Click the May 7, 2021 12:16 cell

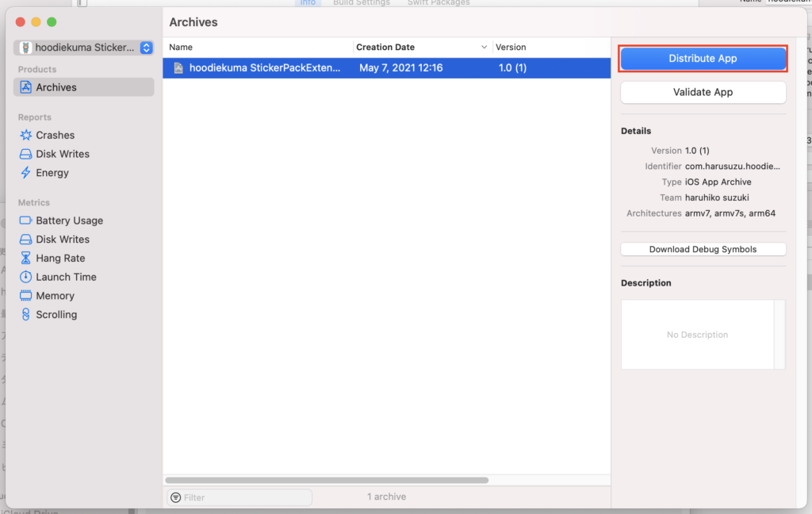(x=400, y=68)
